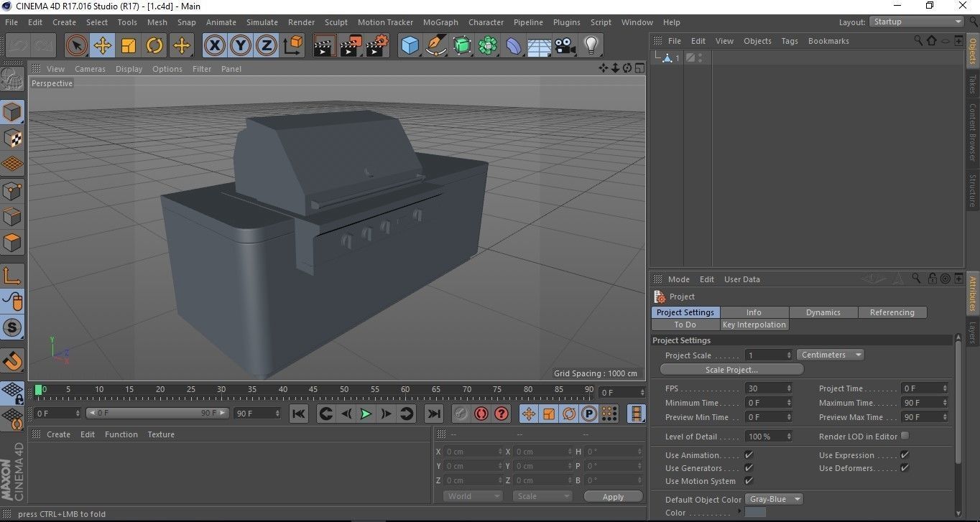Screen dimensions: 980x522
Task: Expand the Color parameter arrow
Action: [739, 511]
